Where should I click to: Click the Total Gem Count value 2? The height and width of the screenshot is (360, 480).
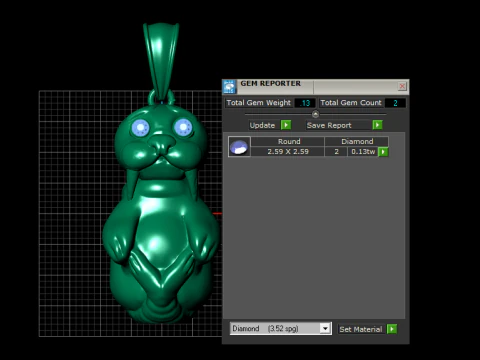395,103
